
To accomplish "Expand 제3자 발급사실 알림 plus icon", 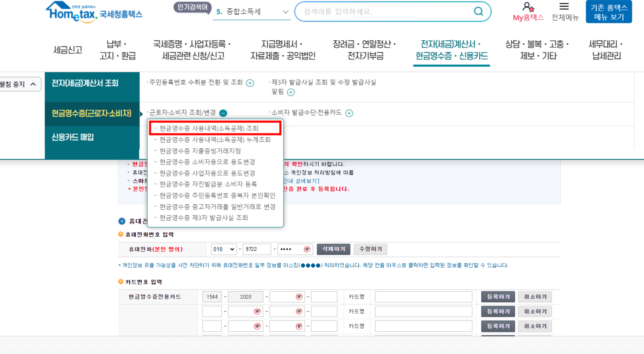I will [x=290, y=92].
